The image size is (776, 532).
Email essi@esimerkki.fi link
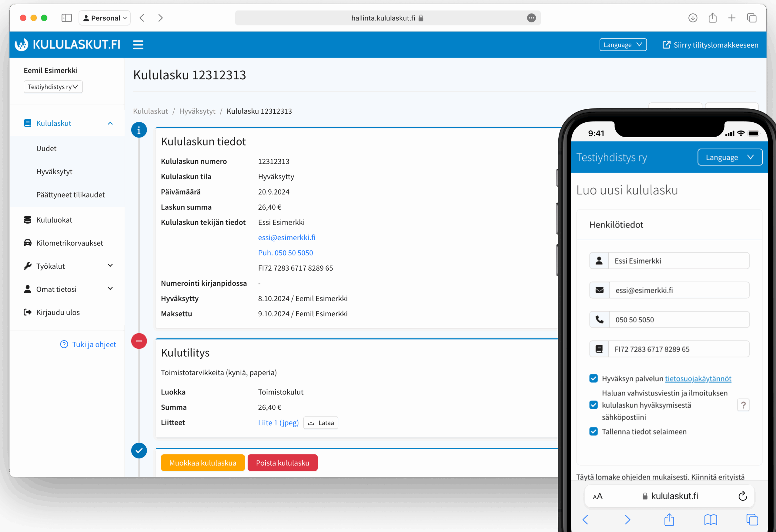tap(287, 238)
